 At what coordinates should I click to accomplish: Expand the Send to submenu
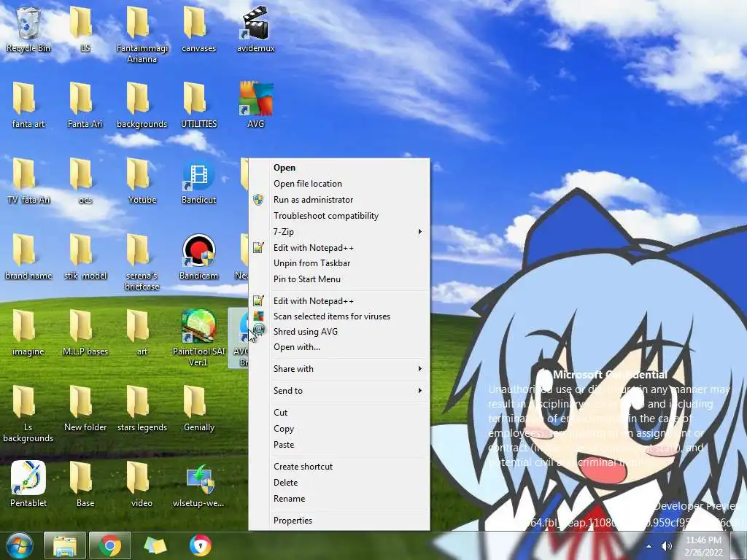click(x=339, y=391)
